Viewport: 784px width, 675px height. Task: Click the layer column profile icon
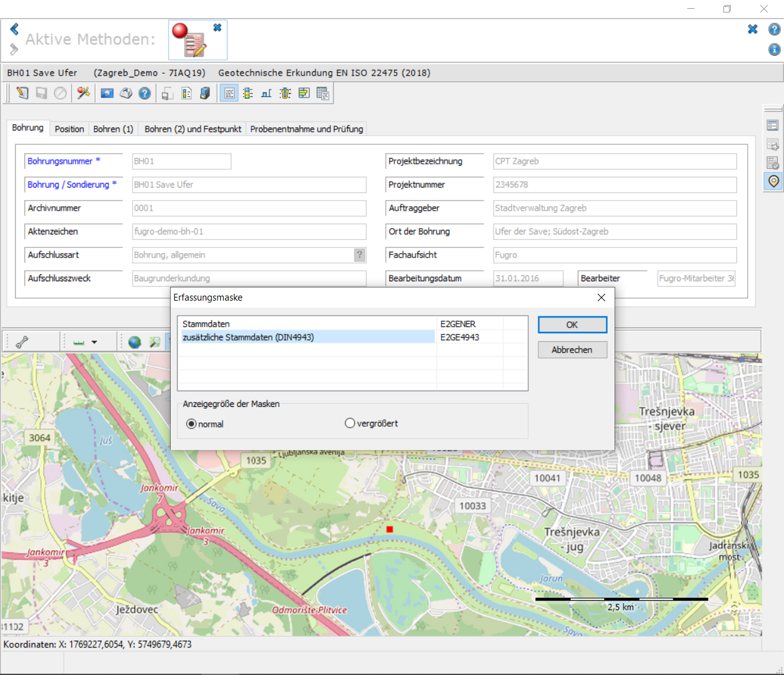[248, 93]
